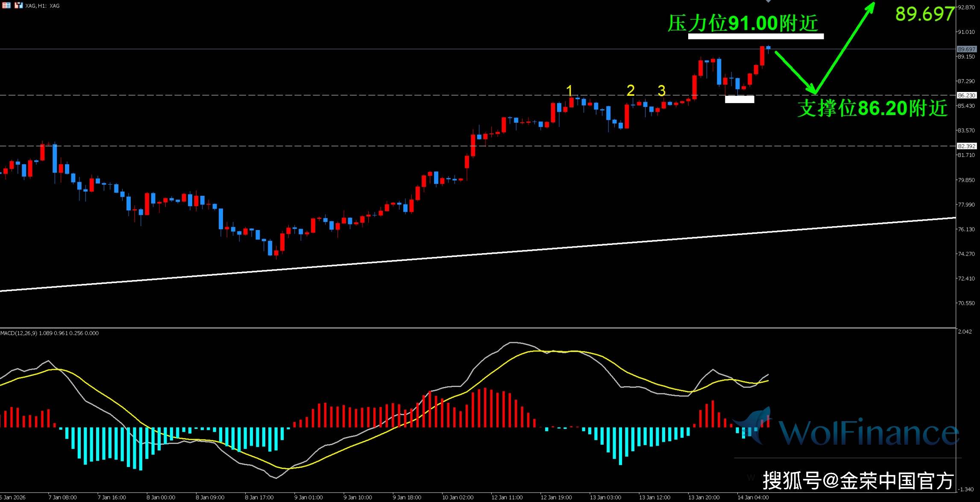Viewport: 980px width, 502px height.
Task: Click the chart shift triangle marker at top
Action: 768,1
